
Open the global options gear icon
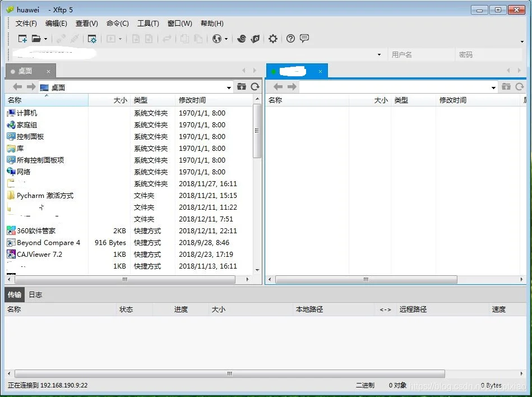(272, 39)
